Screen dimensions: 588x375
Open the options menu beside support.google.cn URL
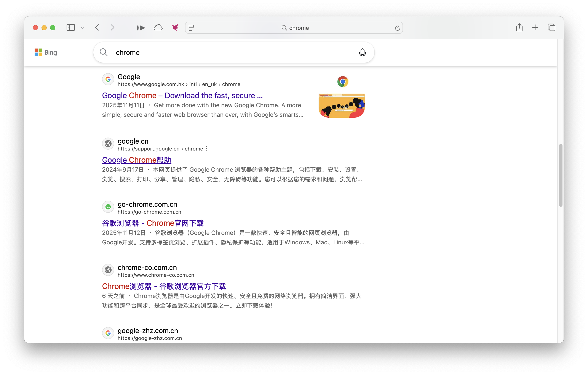point(207,149)
